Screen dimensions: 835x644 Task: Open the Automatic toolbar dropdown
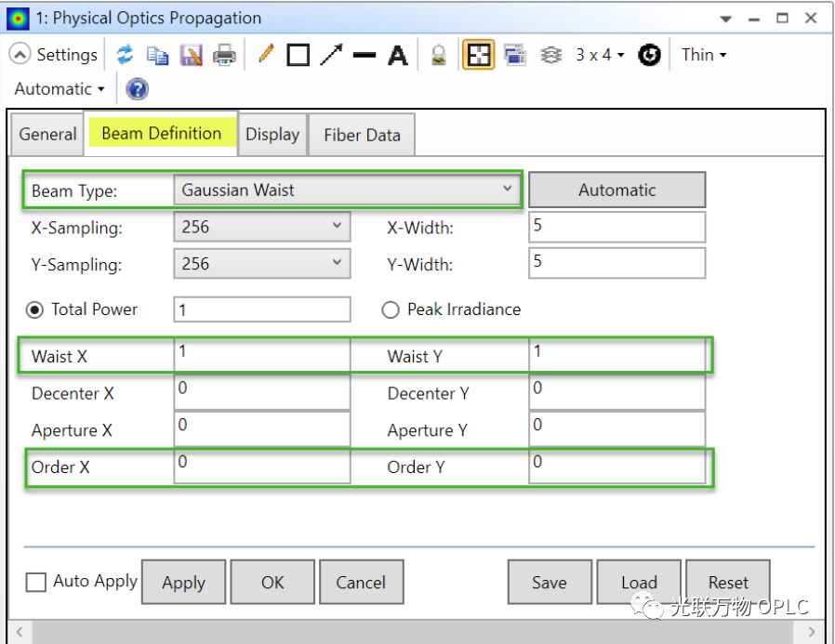click(60, 89)
